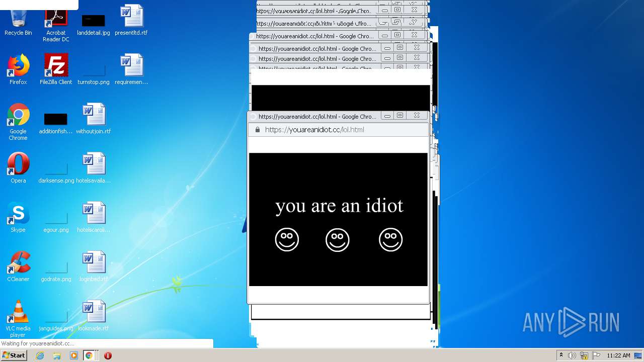Open Windows Explorer from the taskbar
644x362 pixels.
[x=57, y=355]
